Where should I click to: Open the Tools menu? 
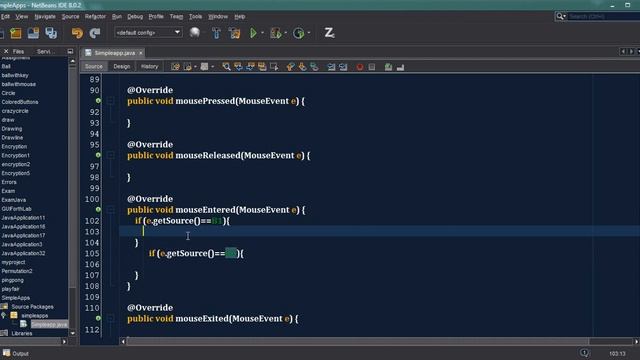[196, 17]
